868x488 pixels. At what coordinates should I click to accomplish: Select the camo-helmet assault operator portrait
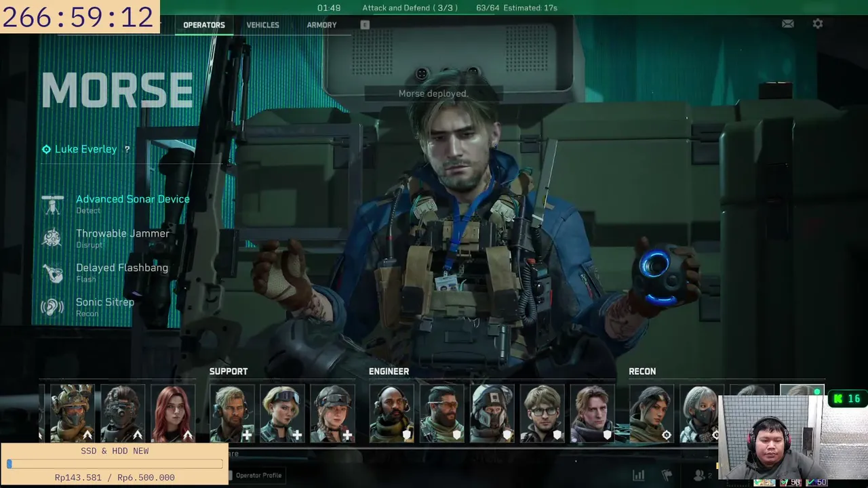click(x=73, y=413)
